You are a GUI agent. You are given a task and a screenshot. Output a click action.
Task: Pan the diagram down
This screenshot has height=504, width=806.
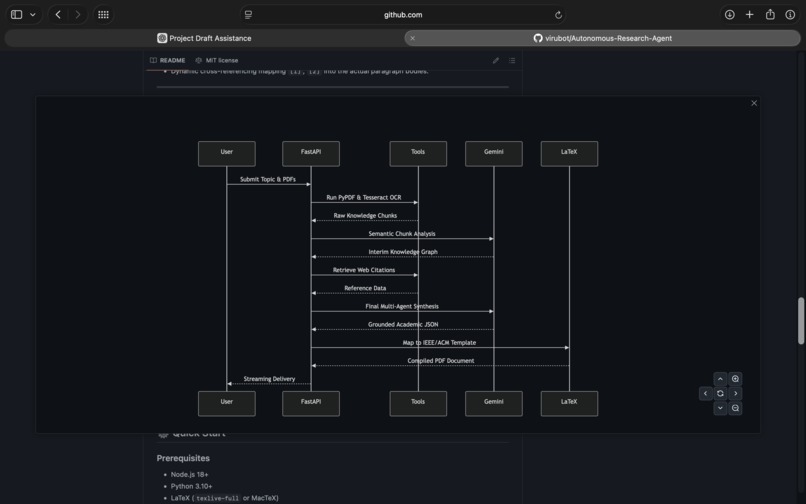click(720, 408)
